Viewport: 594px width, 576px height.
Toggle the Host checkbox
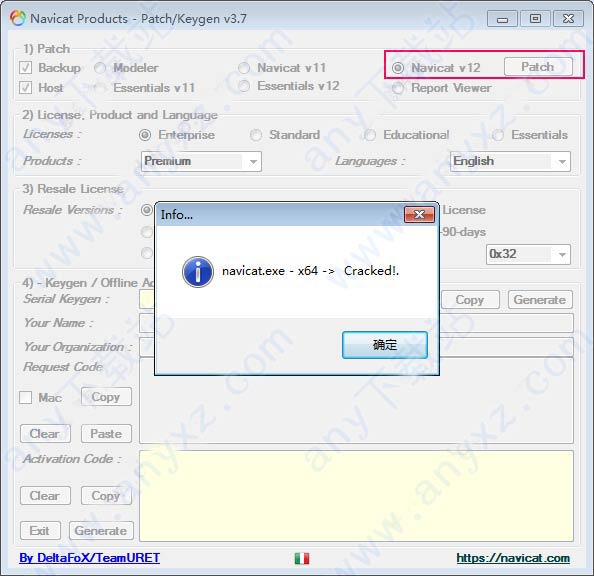(25, 88)
